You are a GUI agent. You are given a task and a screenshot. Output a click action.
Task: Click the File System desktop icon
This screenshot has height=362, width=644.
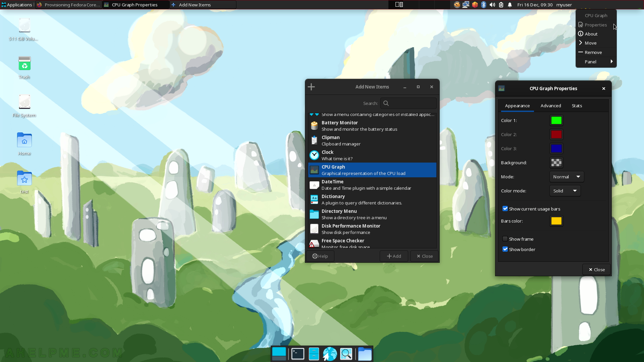tap(24, 106)
